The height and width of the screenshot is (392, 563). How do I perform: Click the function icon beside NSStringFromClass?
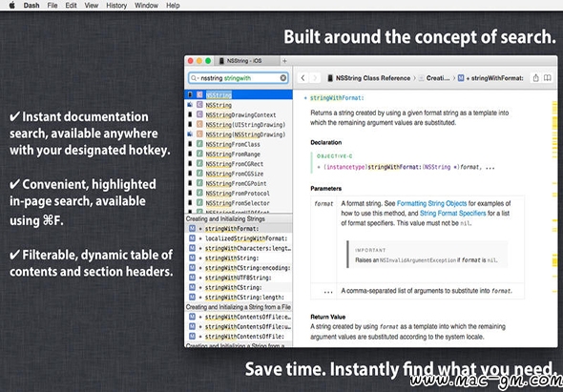(x=199, y=144)
